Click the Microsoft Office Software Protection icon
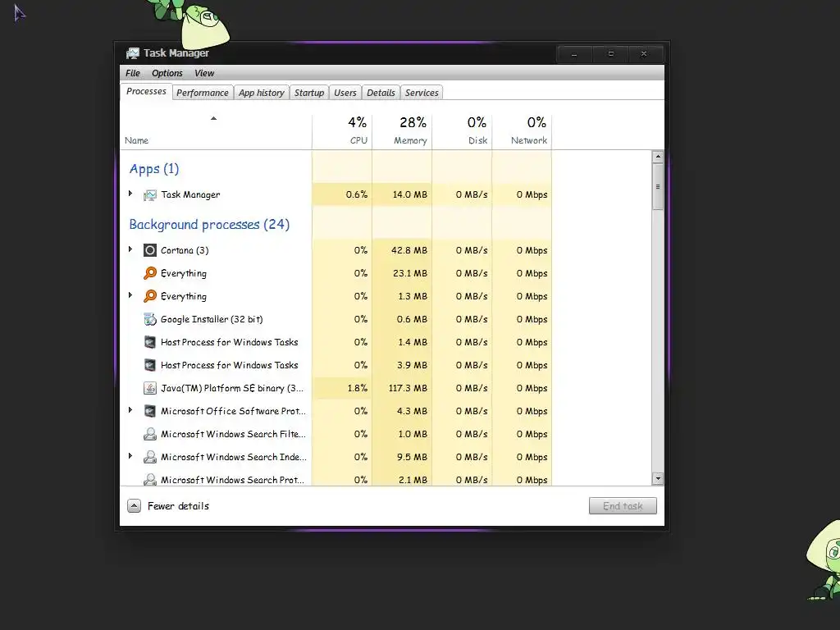The height and width of the screenshot is (630, 840). click(150, 412)
